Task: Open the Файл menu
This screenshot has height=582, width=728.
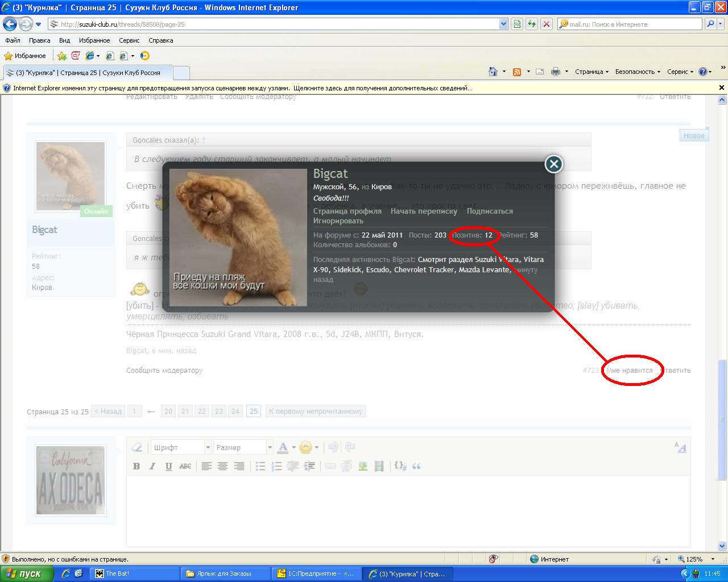Action: click(x=13, y=40)
